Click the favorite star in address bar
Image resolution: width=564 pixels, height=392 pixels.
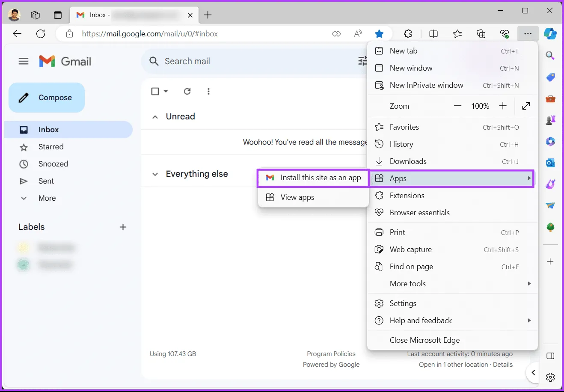pyautogui.click(x=379, y=34)
